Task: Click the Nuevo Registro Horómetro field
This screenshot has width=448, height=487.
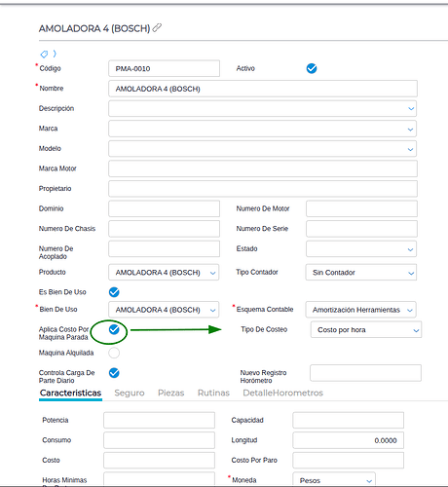Action: (x=365, y=373)
